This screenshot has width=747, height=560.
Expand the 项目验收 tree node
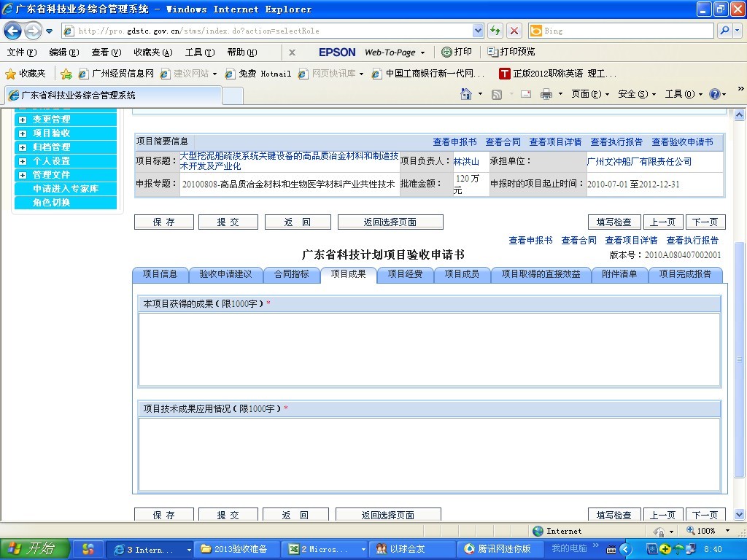23,133
